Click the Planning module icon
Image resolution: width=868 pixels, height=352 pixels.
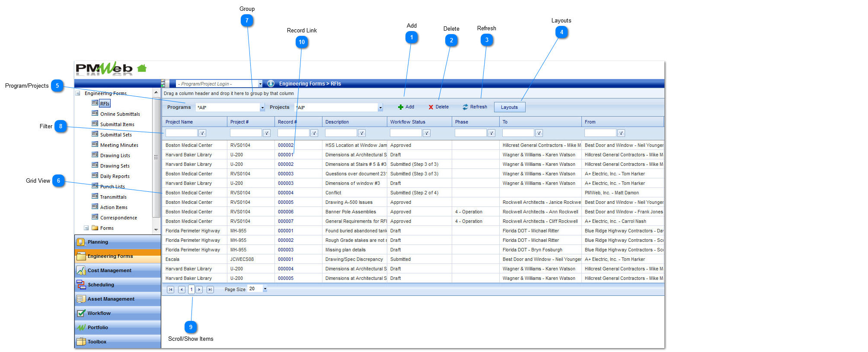click(x=81, y=242)
